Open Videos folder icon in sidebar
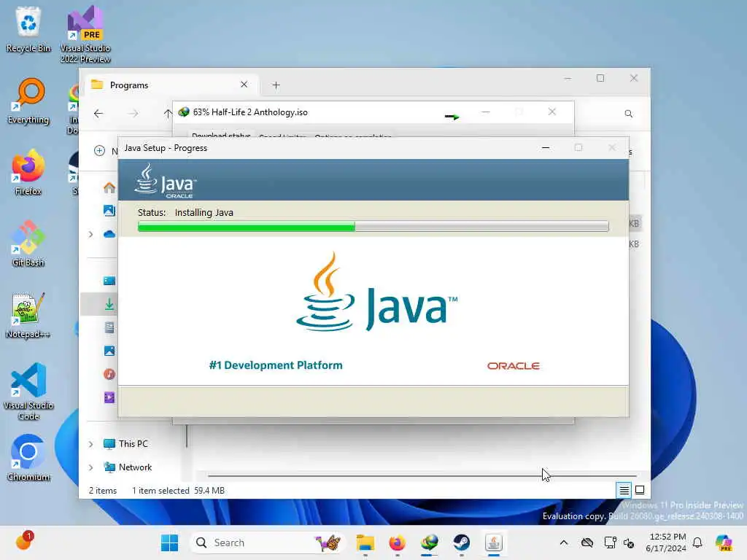The image size is (747, 560). click(x=109, y=397)
